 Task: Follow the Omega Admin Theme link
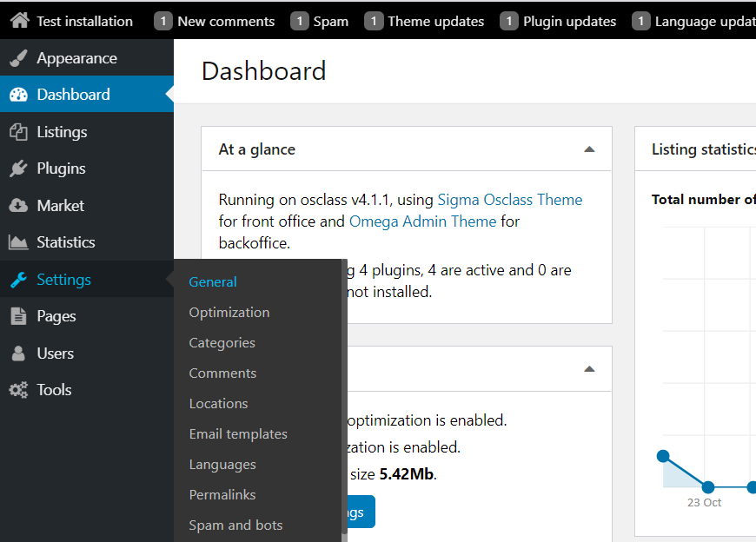click(422, 221)
